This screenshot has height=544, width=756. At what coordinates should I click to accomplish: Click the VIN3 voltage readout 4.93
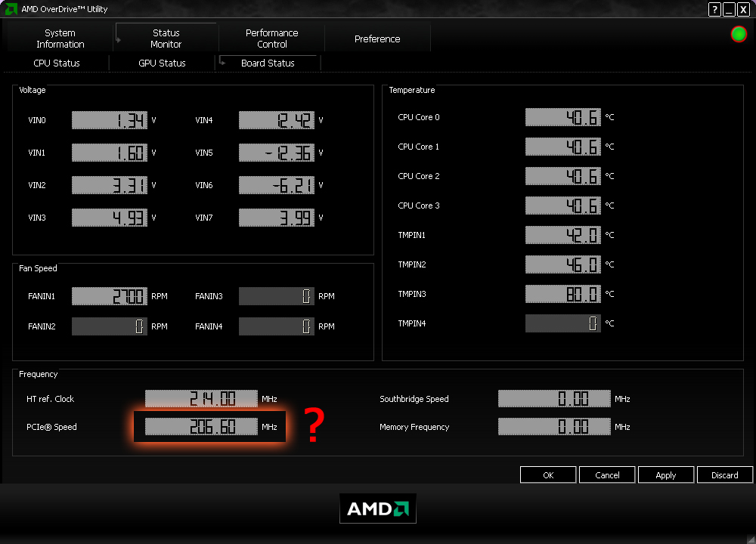pyautogui.click(x=110, y=218)
